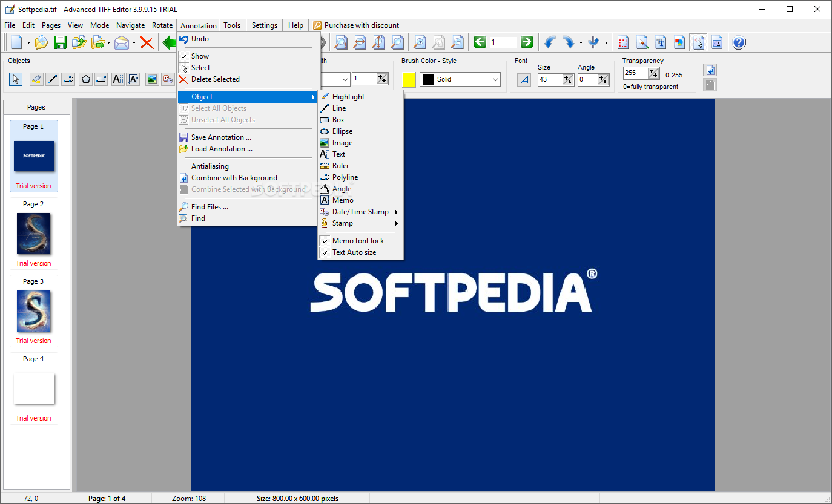Select the polyline tool in Objects panel
This screenshot has width=832, height=504.
[69, 79]
